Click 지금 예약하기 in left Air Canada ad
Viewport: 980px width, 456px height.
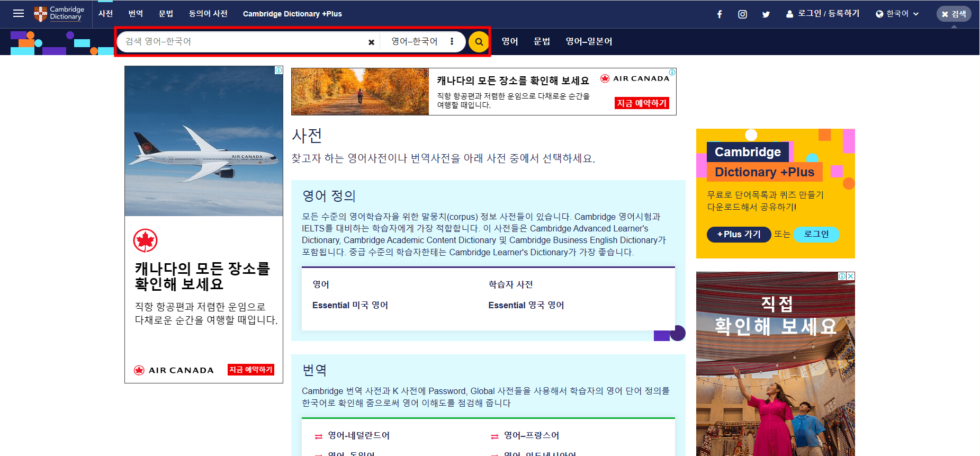coord(251,370)
